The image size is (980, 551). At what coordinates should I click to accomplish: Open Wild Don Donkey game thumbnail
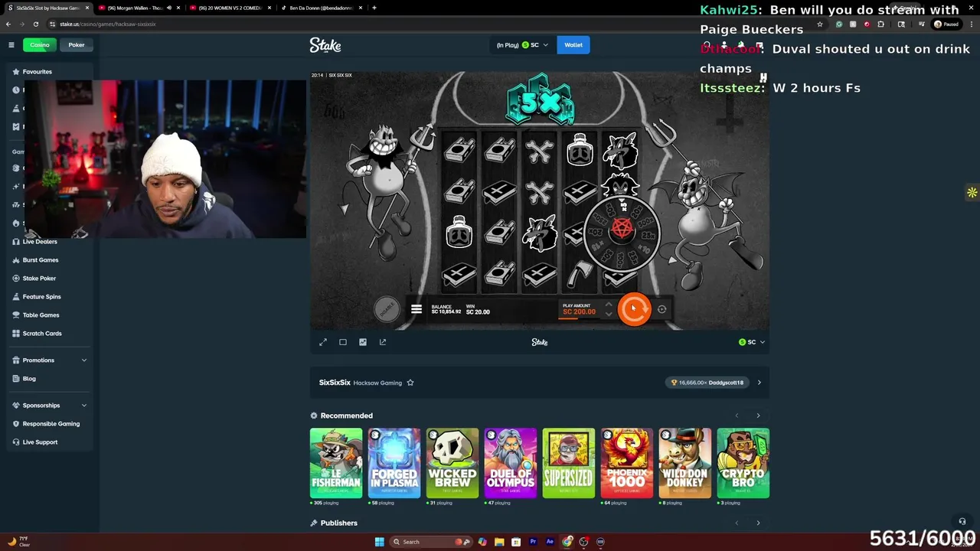685,463
